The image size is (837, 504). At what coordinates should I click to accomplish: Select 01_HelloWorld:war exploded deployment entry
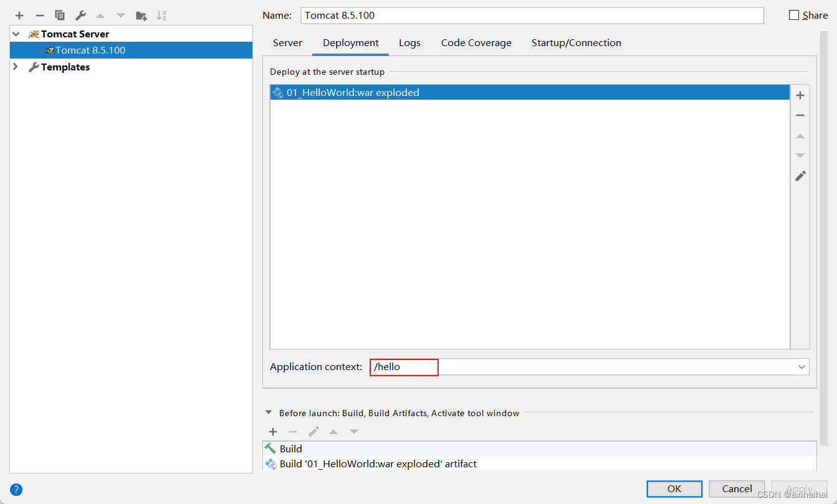[x=530, y=93]
